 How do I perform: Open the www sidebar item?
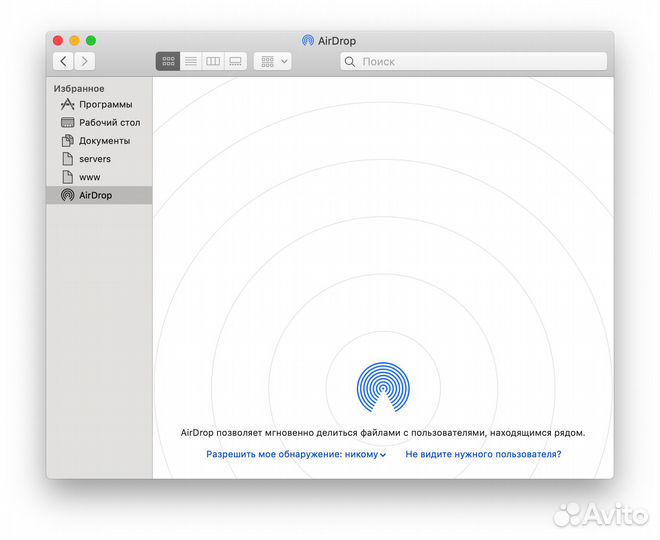[x=89, y=177]
